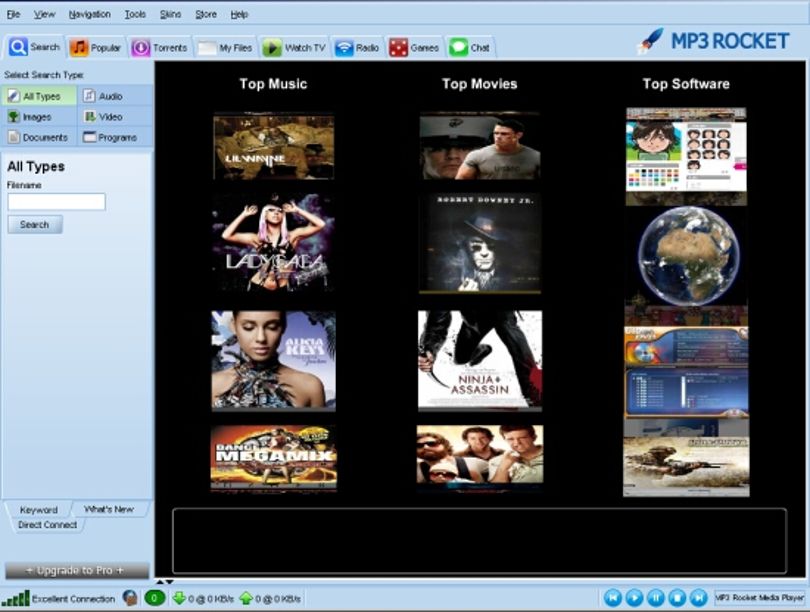Pause playback in the media player
Viewport: 810px width, 612px height.
(656, 598)
